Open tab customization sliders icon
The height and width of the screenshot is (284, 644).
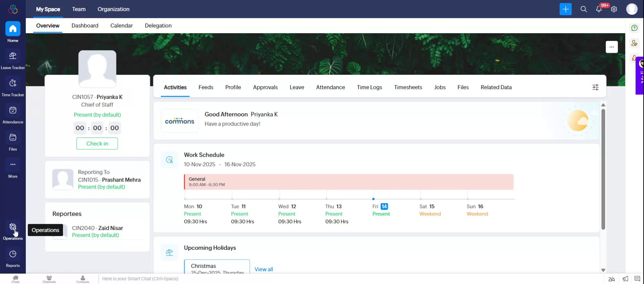[x=595, y=87]
